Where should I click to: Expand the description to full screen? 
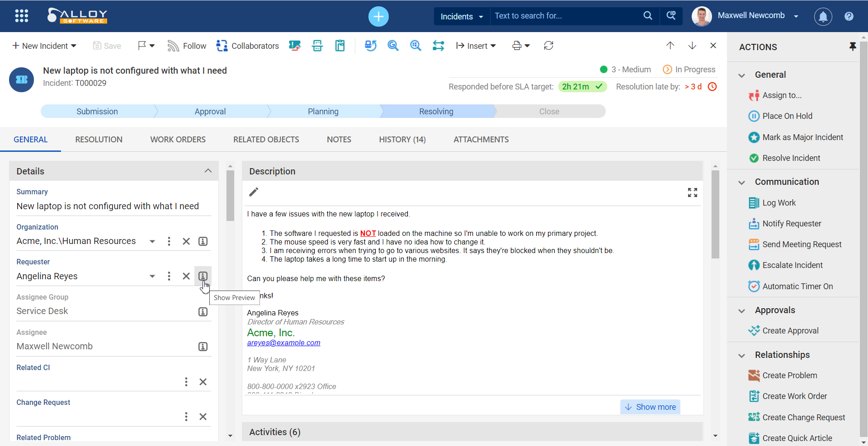[x=692, y=192]
